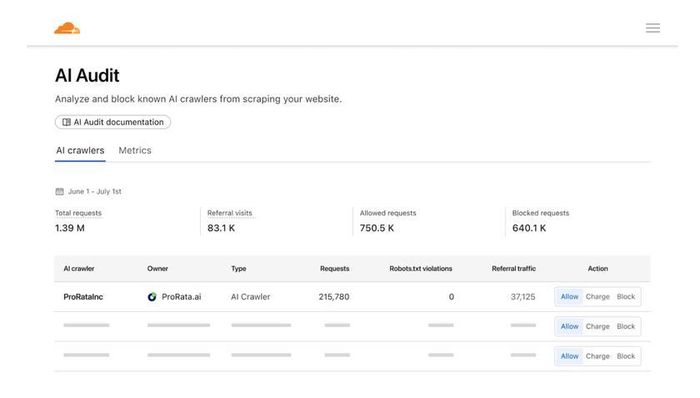Click the 750.5 K allowed requests value
The image size is (700, 398).
(x=377, y=228)
